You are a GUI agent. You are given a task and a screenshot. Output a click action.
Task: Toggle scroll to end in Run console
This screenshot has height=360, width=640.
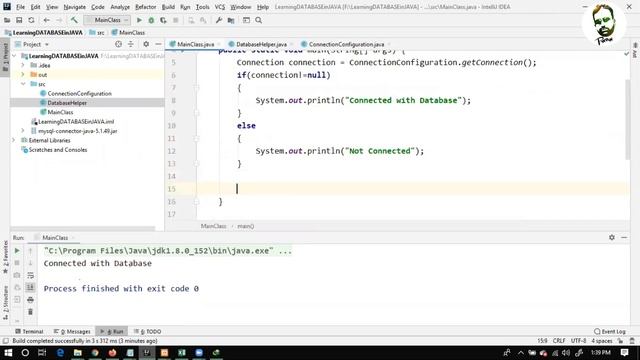[30, 288]
